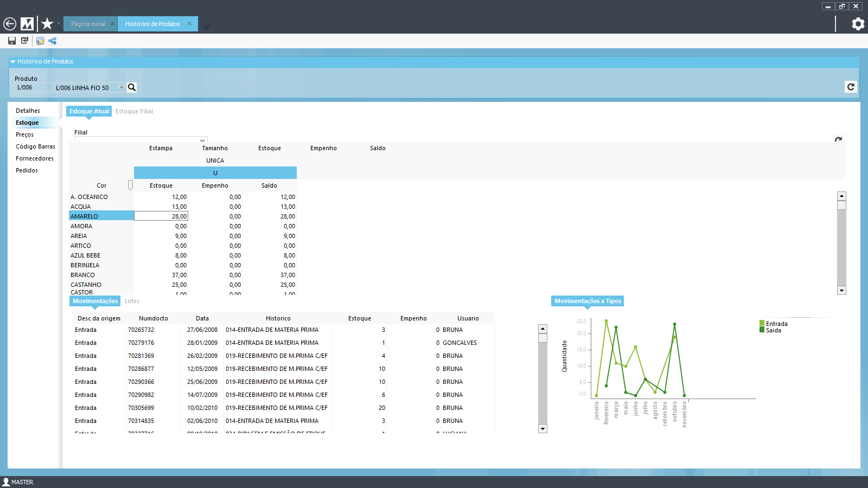Click the Entrada legend color swatch
Image resolution: width=868 pixels, height=488 pixels.
click(762, 324)
